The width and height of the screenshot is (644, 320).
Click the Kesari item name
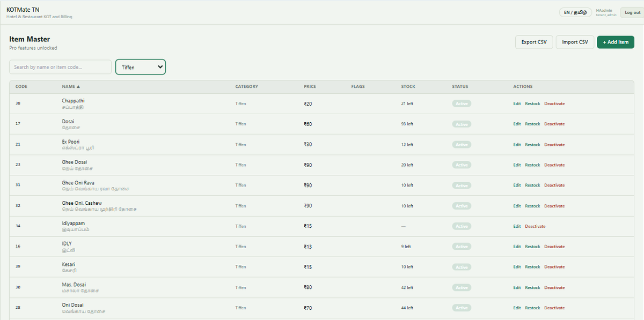[68, 264]
